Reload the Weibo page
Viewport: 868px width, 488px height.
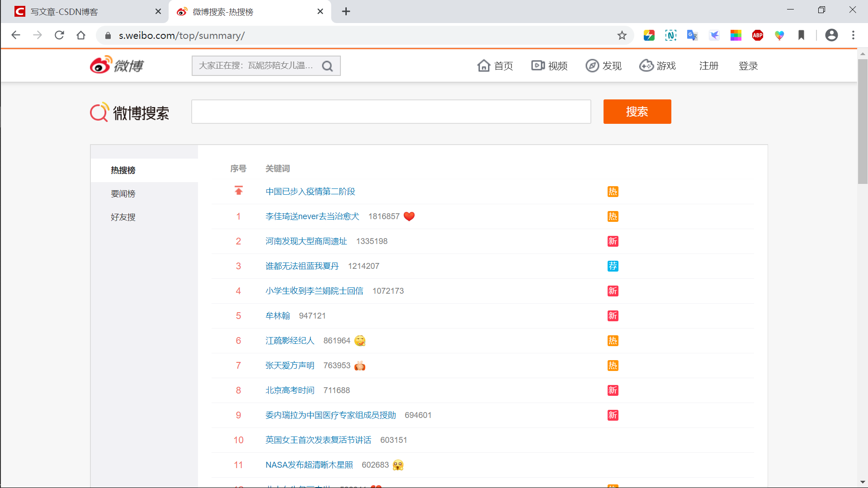(59, 35)
